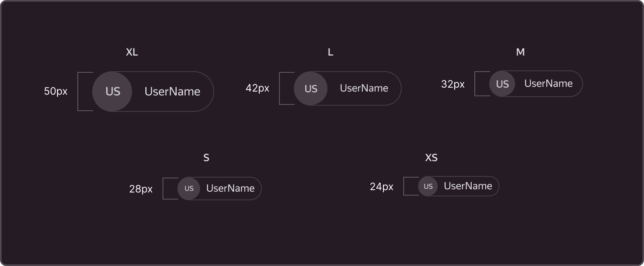Select the UserName text in the L chip

(x=364, y=88)
